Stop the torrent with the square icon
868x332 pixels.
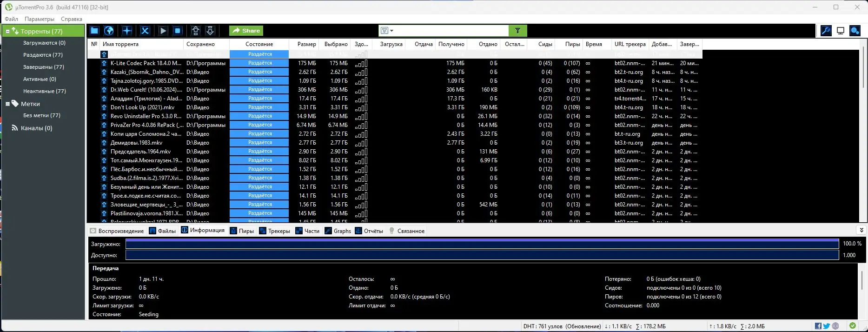click(178, 31)
